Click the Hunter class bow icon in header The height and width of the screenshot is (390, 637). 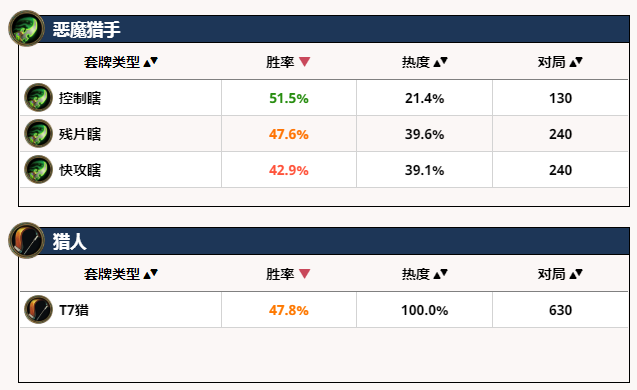pyautogui.click(x=26, y=240)
